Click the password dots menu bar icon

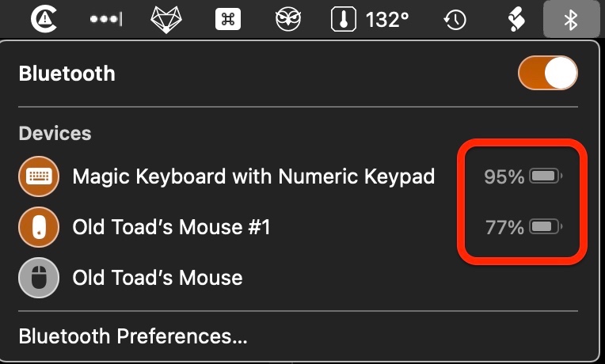[105, 20]
